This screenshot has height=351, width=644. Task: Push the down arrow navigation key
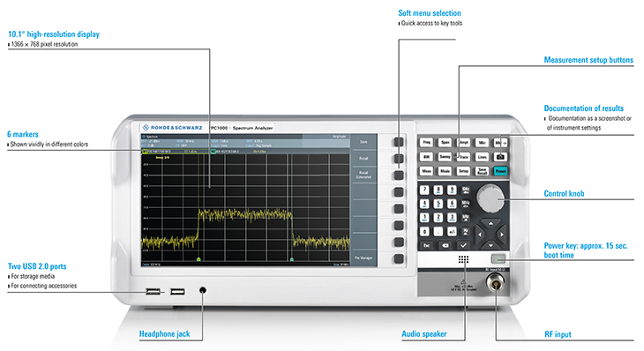click(x=490, y=245)
